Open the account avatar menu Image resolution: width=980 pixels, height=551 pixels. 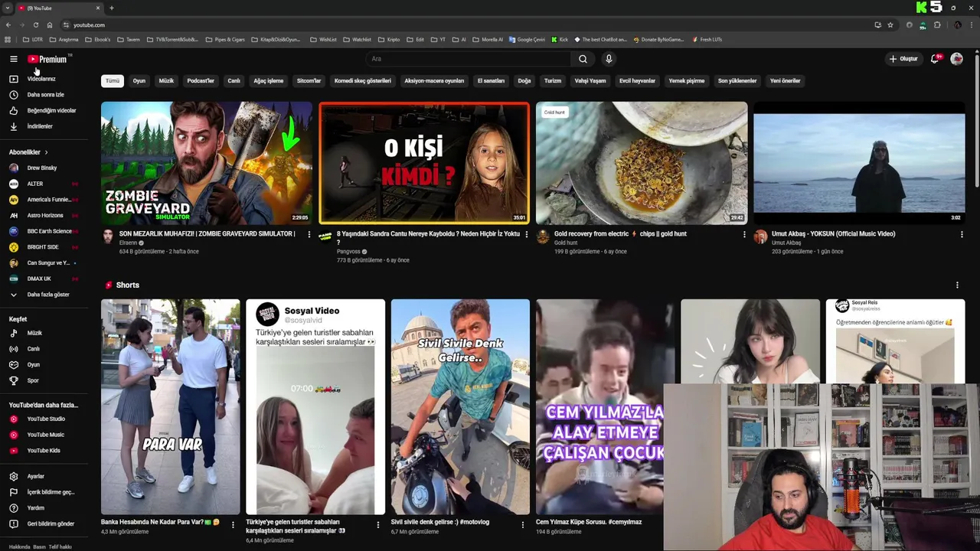(956, 59)
